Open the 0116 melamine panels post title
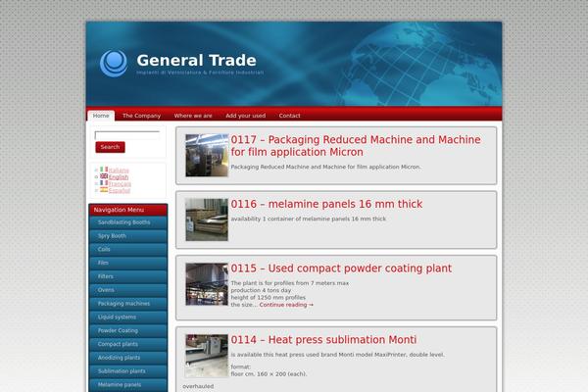This screenshot has width=588, height=392. [326, 204]
